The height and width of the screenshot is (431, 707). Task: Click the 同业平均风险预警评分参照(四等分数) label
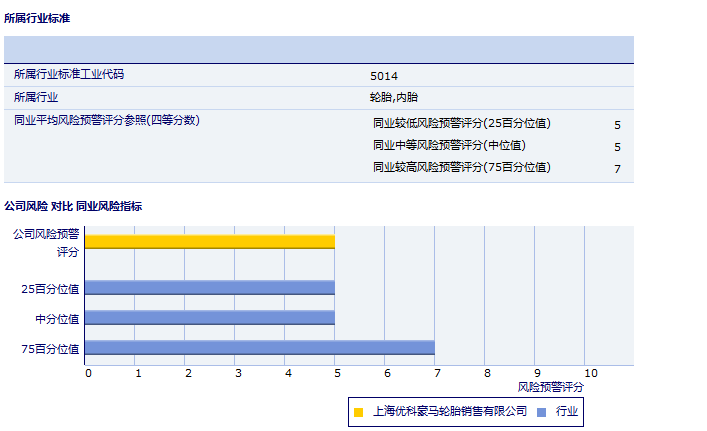[x=106, y=120]
